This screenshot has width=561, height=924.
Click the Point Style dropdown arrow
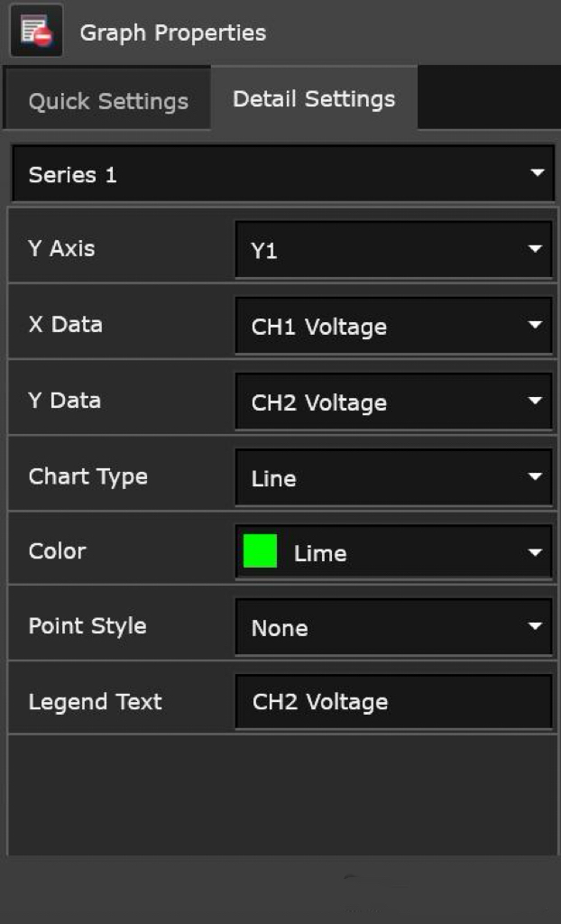click(535, 626)
